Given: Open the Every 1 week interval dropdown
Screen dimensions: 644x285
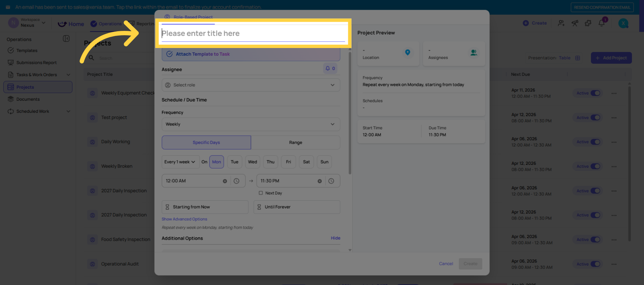Looking at the screenshot, I should [180, 162].
